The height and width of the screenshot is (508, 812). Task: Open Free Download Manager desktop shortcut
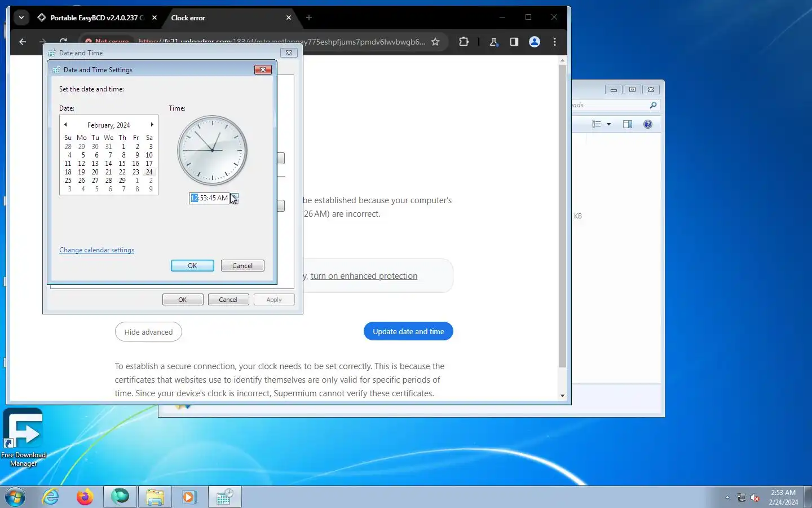click(x=23, y=438)
